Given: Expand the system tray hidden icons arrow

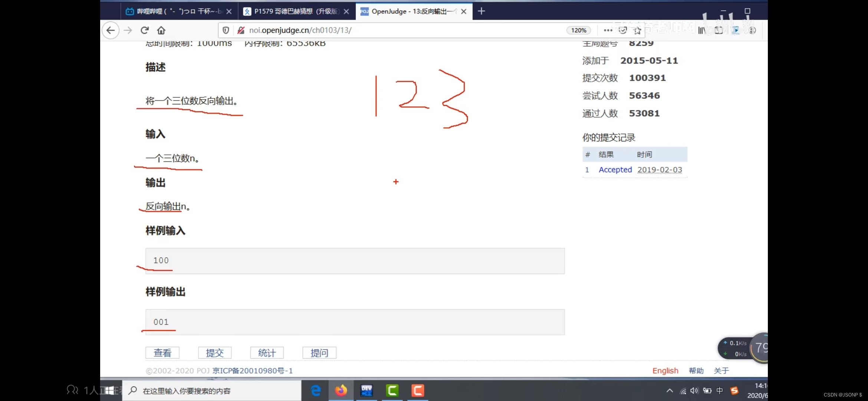Looking at the screenshot, I should point(670,391).
